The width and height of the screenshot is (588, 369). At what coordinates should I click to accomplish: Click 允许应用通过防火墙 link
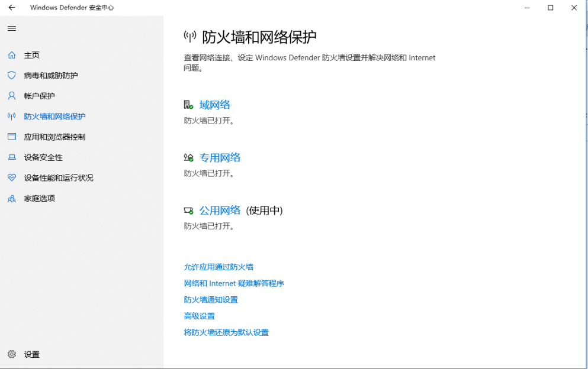pos(219,267)
